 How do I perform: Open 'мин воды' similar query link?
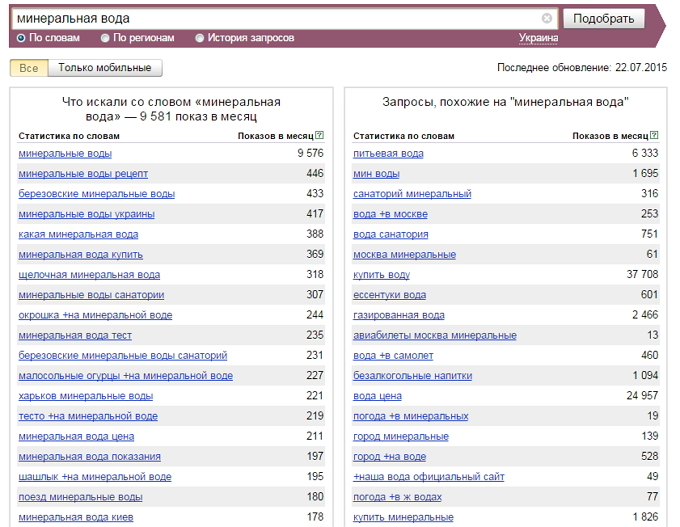click(376, 174)
